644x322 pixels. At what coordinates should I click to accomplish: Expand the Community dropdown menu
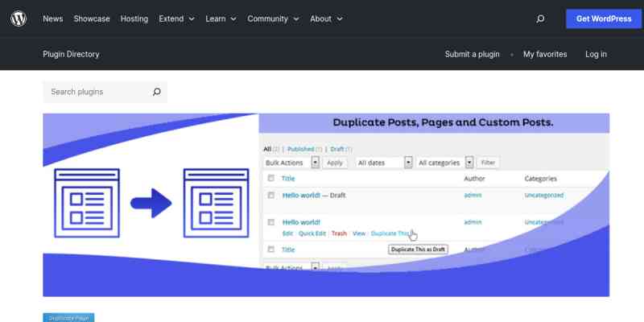pos(273,19)
